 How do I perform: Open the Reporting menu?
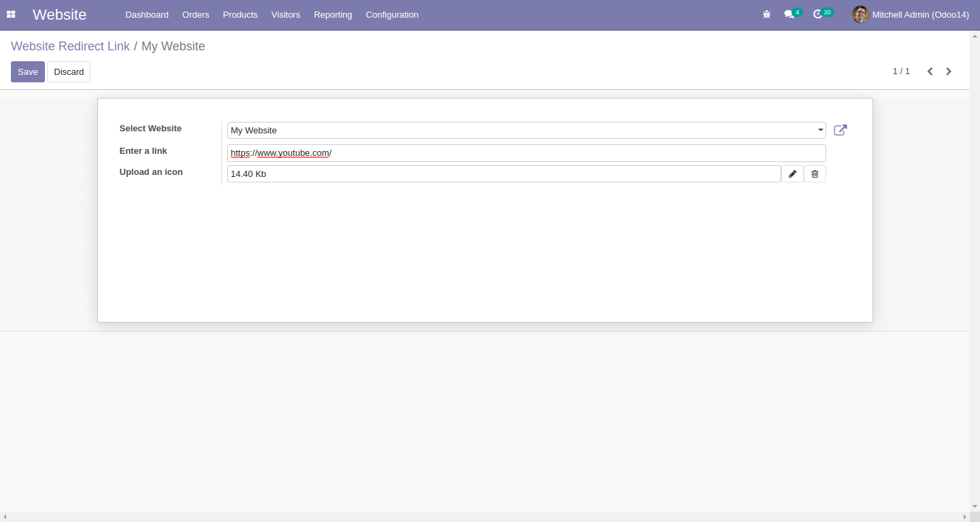[x=333, y=14]
